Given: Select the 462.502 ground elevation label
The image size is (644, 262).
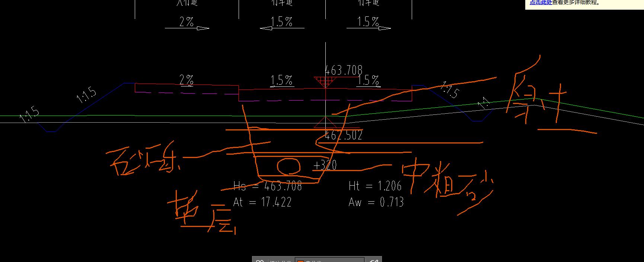Looking at the screenshot, I should tap(344, 135).
